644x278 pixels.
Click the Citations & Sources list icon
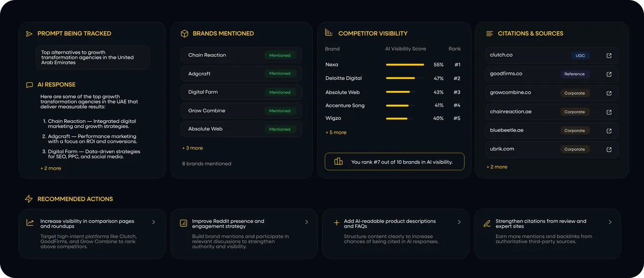[490, 34]
